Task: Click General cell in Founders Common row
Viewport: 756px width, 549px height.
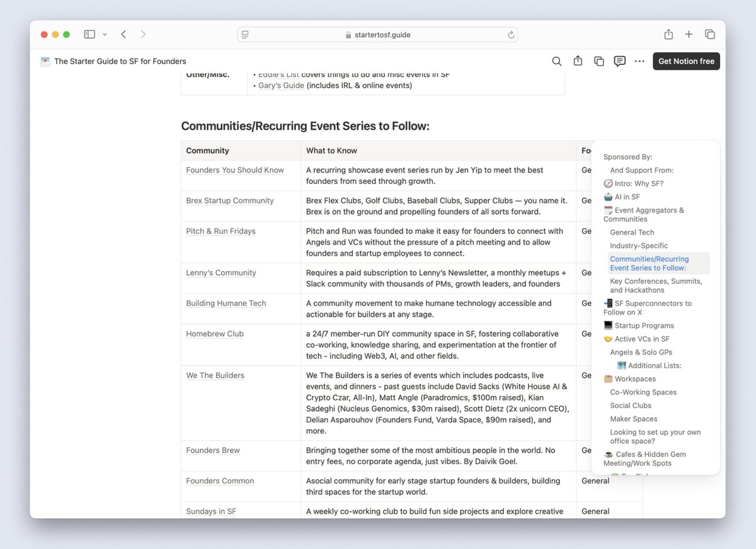Action: 595,481
